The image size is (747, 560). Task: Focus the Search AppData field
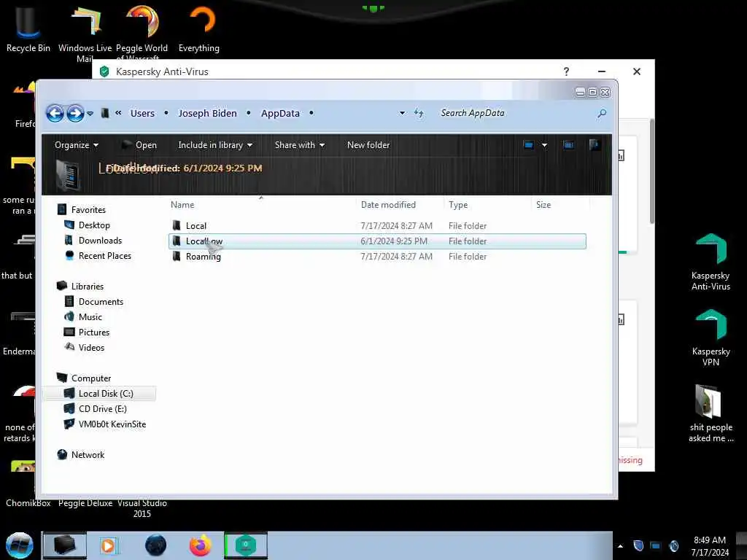click(516, 113)
